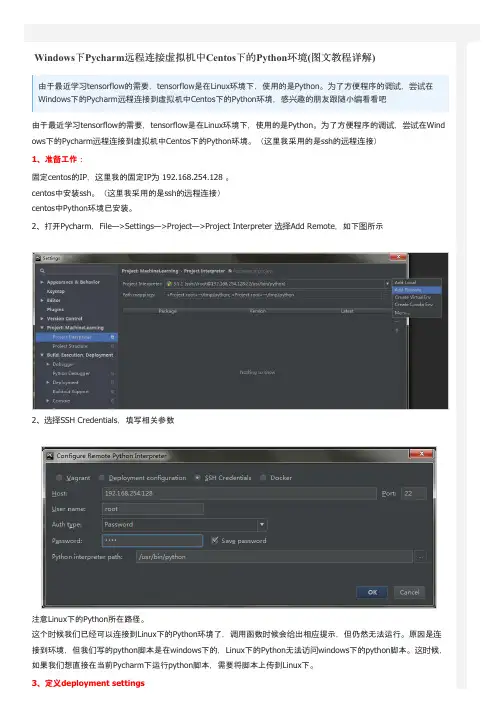Choose More... in interpreter menu
This screenshot has height=713, width=504.
[x=416, y=312]
